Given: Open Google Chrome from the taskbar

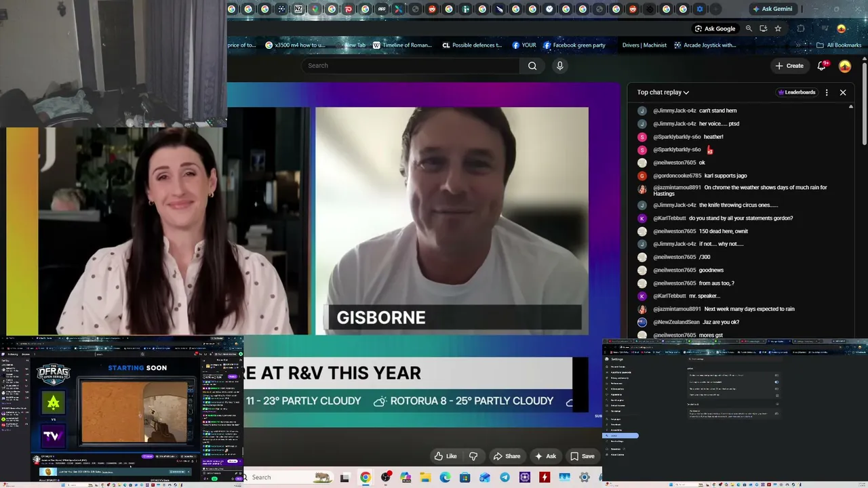Looking at the screenshot, I should point(366,477).
